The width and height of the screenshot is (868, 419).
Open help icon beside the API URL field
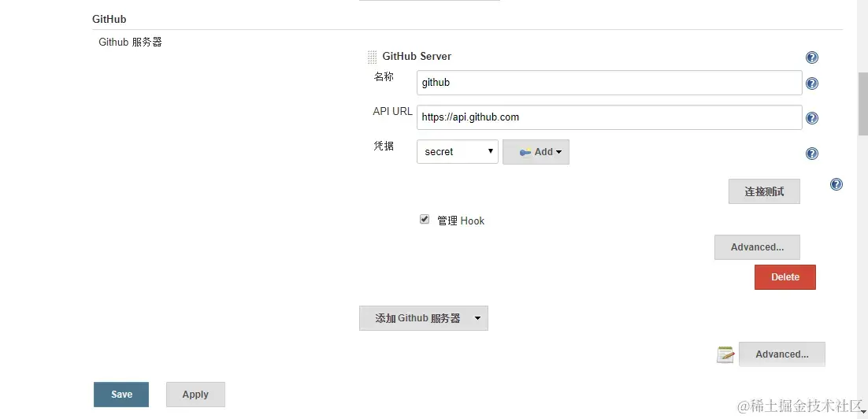click(x=811, y=118)
